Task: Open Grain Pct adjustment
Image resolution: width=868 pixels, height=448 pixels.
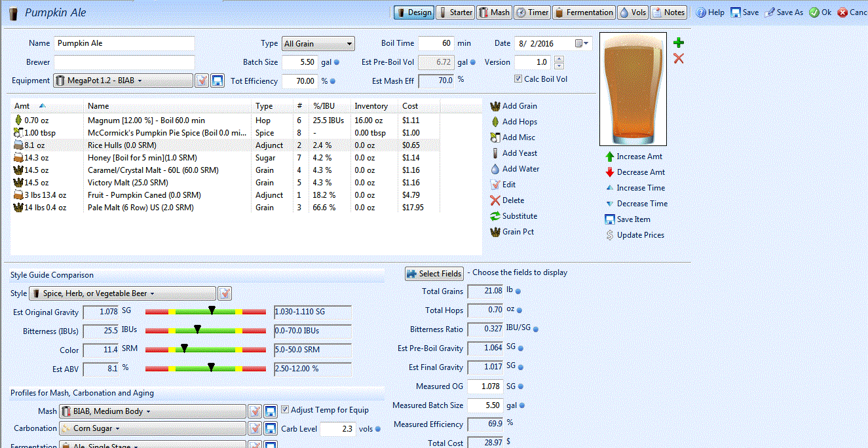Action: (511, 232)
